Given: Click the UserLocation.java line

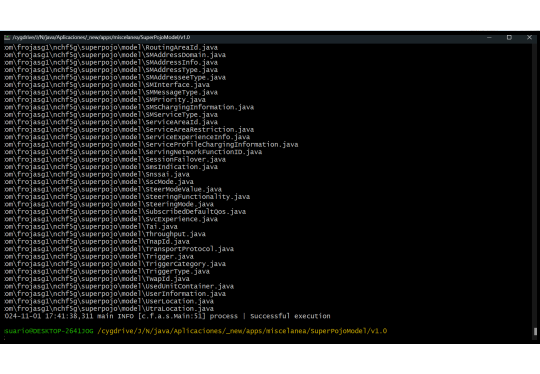Looking at the screenshot, I should 109,301.
